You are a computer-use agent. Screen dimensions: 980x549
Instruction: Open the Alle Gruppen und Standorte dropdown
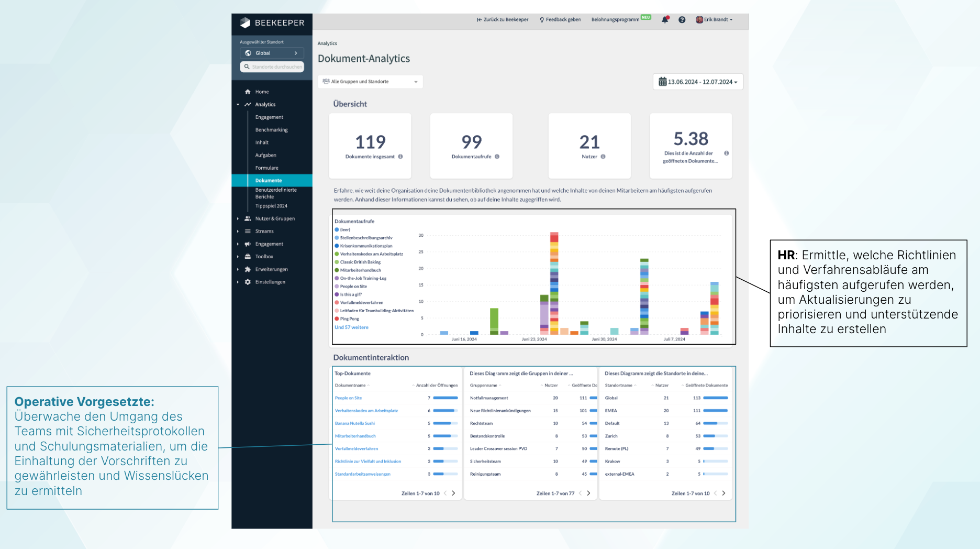(x=370, y=82)
